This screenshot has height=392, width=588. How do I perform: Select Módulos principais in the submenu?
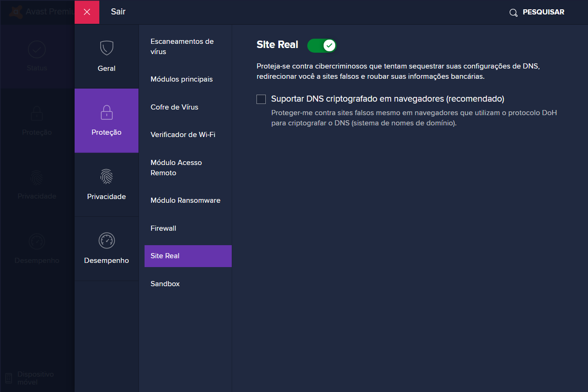coord(181,79)
